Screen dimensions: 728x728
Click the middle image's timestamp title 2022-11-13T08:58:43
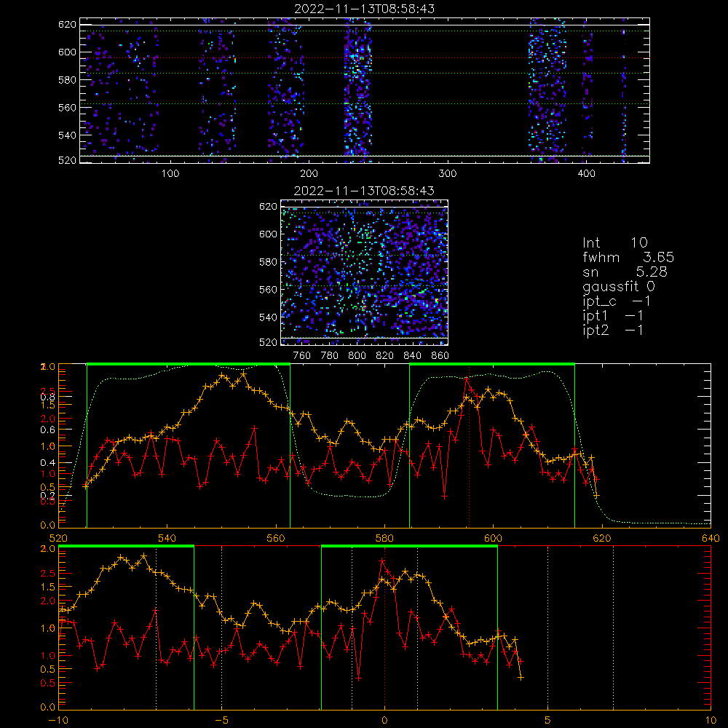(x=365, y=191)
